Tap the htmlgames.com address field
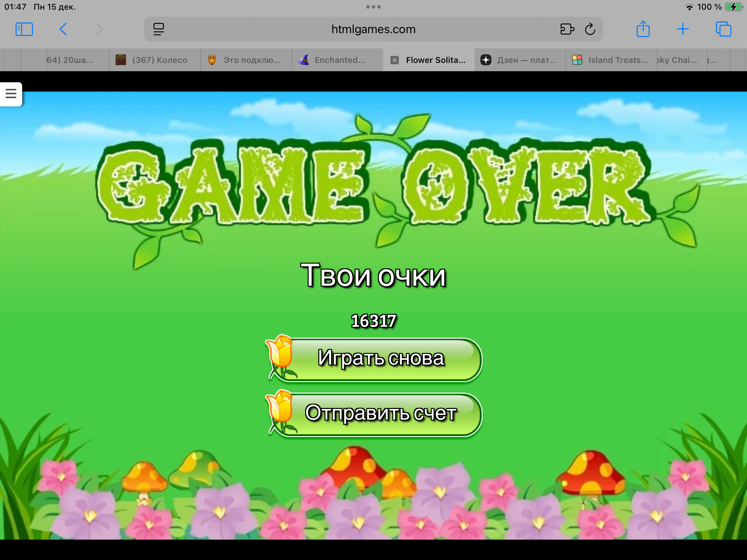The height and width of the screenshot is (560, 747). point(373,29)
